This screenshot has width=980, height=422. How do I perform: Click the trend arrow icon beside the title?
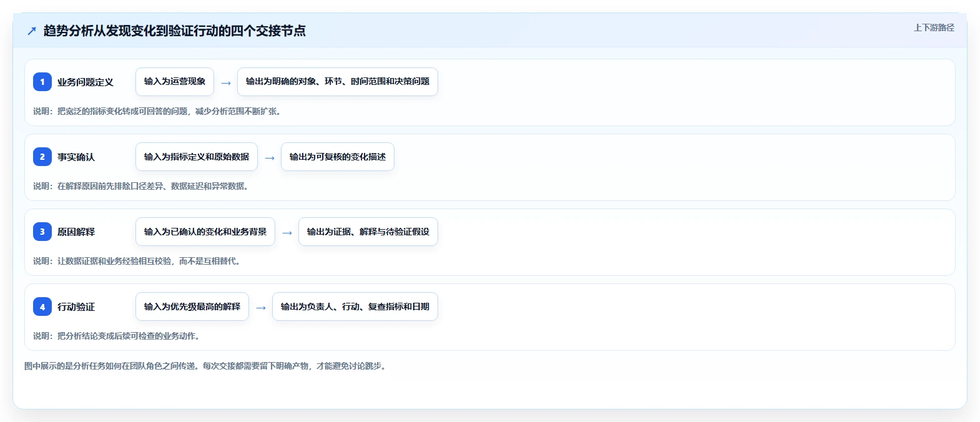pyautogui.click(x=32, y=31)
